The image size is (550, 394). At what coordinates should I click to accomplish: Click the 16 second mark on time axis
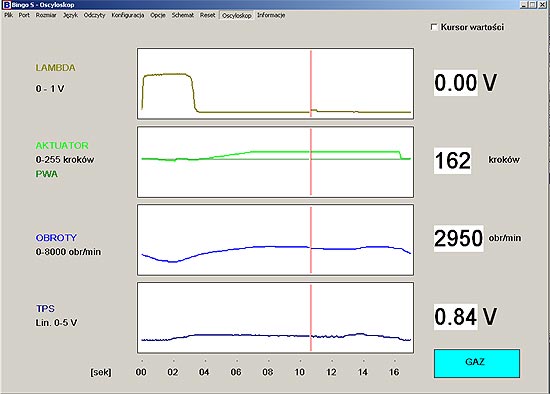394,372
